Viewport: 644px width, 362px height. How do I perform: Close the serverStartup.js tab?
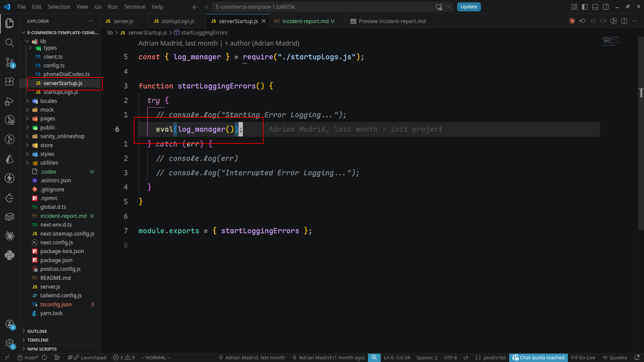[264, 21]
